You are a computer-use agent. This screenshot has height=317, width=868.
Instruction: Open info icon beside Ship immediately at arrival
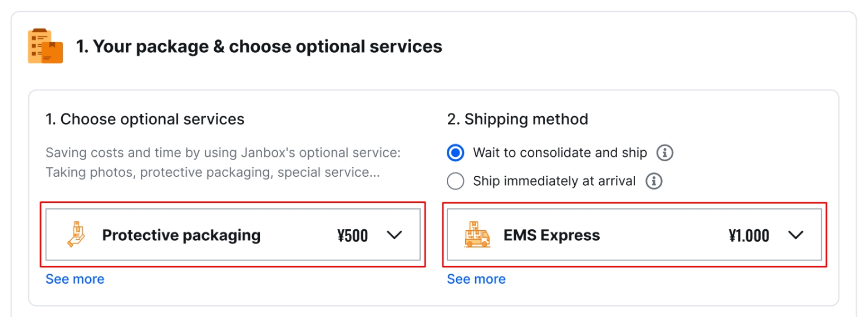[653, 181]
